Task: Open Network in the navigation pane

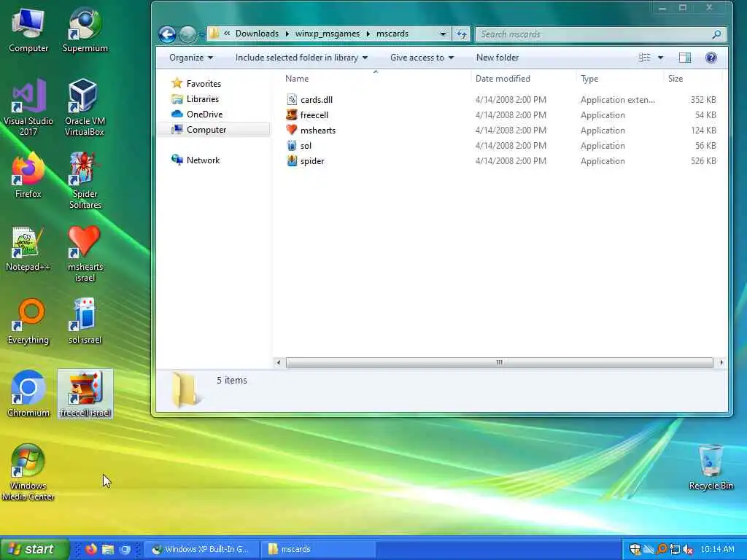Action: (x=203, y=160)
